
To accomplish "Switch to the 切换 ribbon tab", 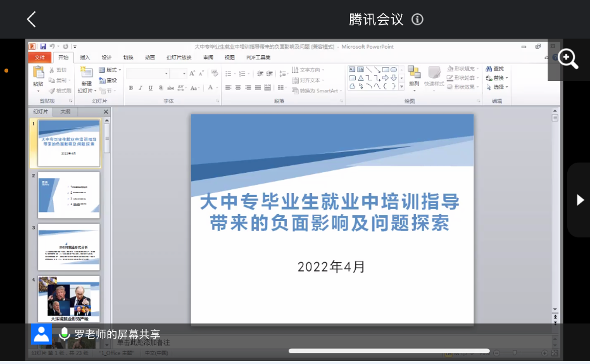I will (x=129, y=57).
